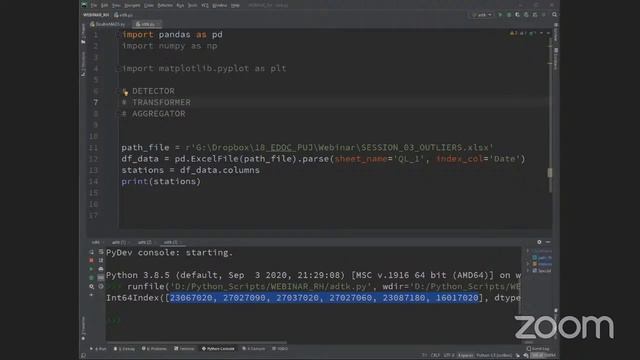The image size is (640, 360).
Task: Expand Special Variables in variables pane
Action: click(528, 271)
